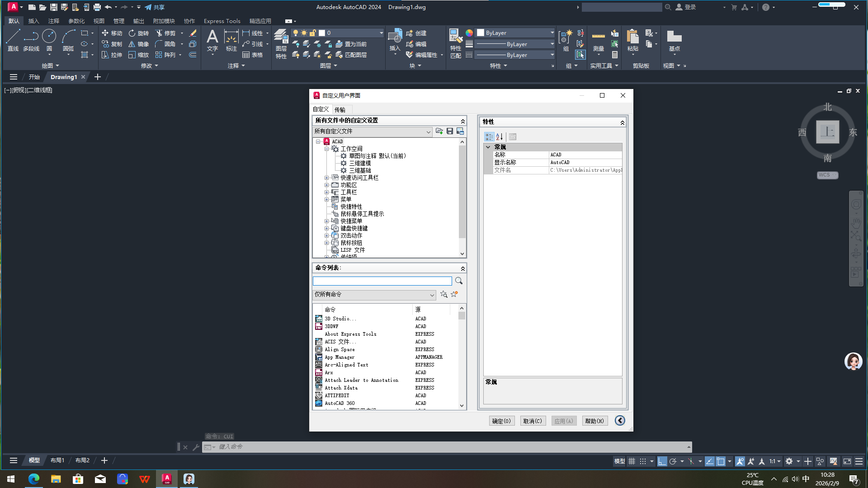Toggle ortho mode in status bar
The width and height of the screenshot is (868, 488).
pos(662,461)
